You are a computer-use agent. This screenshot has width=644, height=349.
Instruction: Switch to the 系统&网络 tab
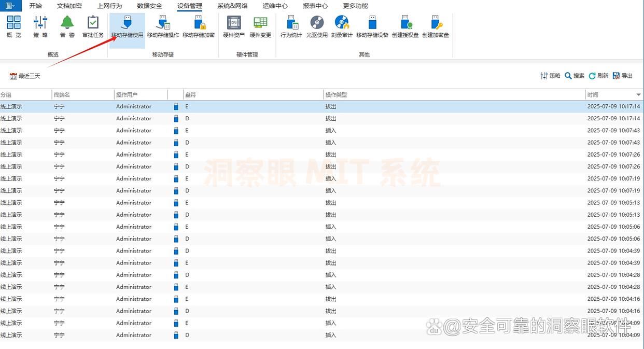232,6
